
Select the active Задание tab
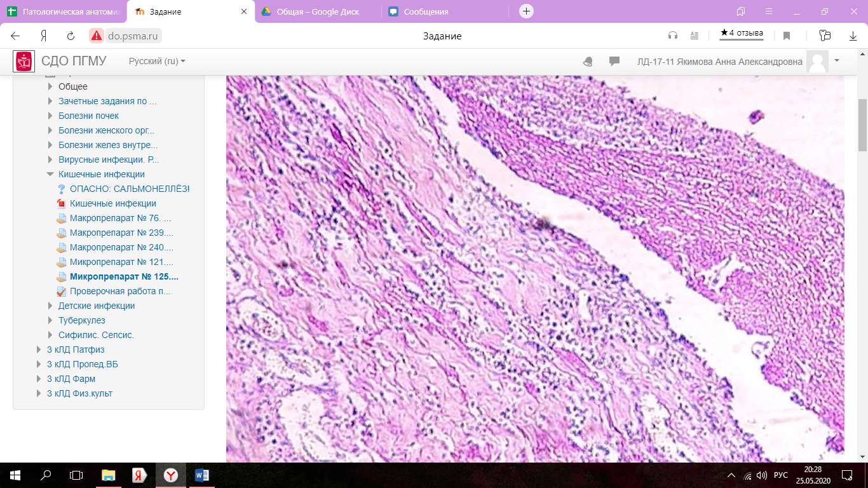click(191, 11)
